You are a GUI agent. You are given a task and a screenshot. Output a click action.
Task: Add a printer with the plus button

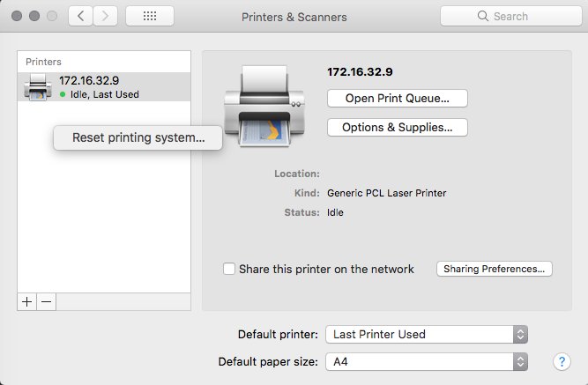(x=27, y=302)
